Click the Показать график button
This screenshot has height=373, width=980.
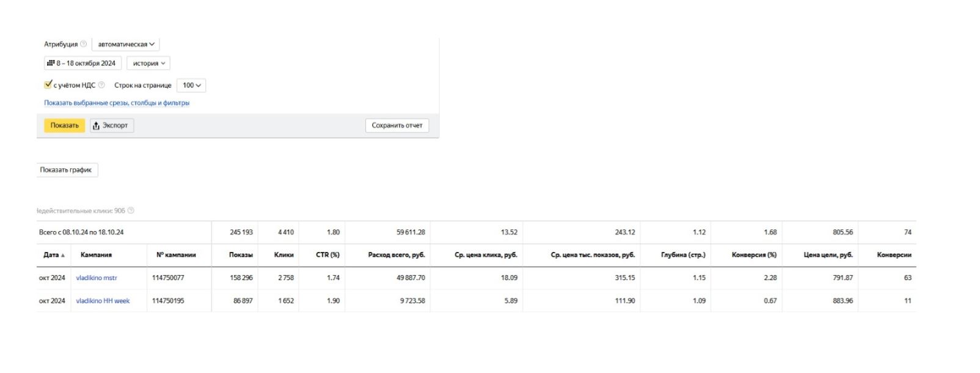tap(66, 170)
